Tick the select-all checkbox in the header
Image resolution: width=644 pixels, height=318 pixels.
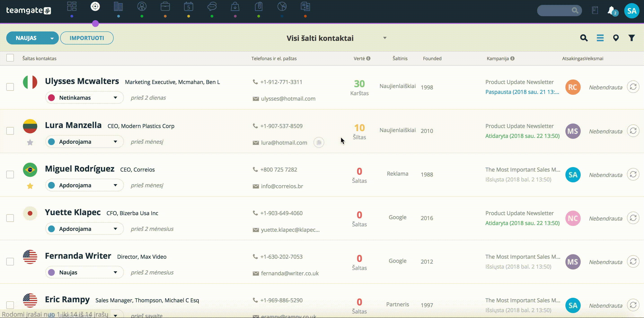(x=10, y=58)
